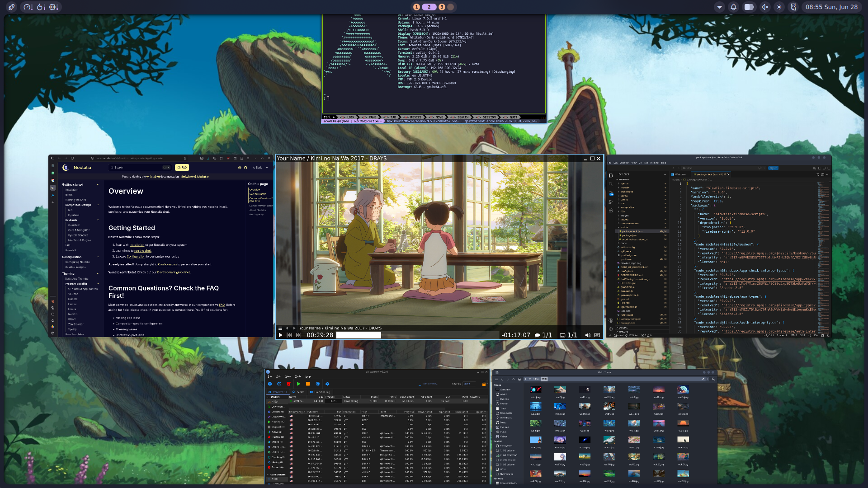Click the notification bell in top bar
The width and height of the screenshot is (868, 488).
733,7
